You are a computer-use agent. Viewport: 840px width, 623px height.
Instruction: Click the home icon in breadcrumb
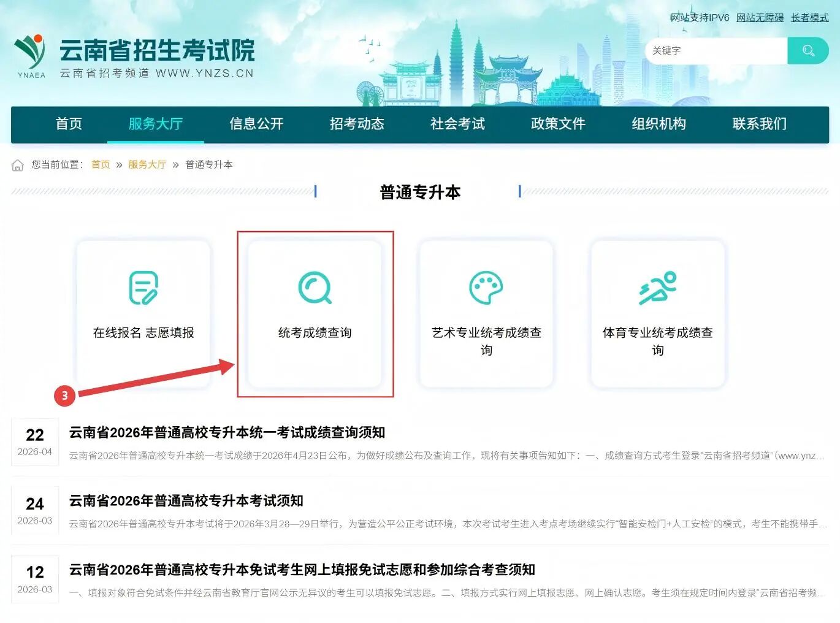(18, 165)
